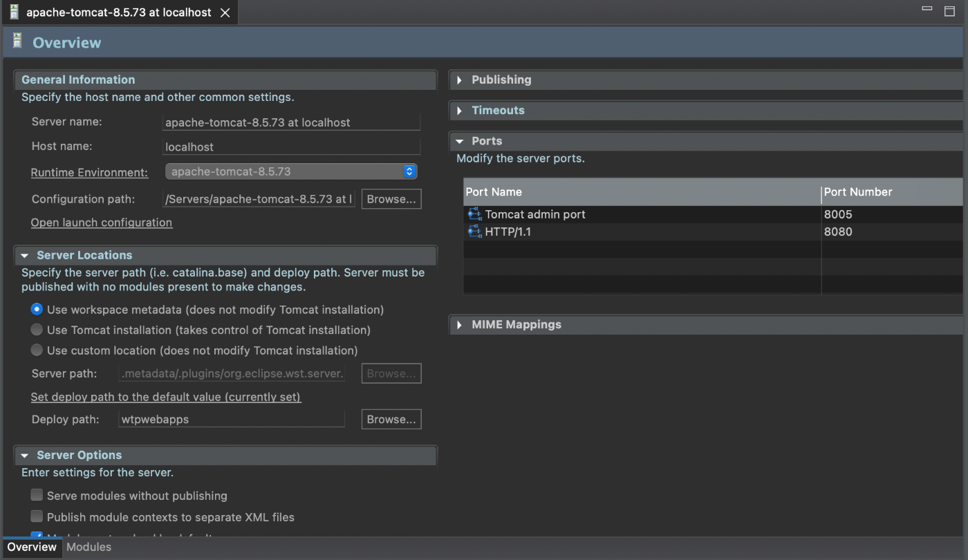Minimize the editor area

[x=927, y=9]
